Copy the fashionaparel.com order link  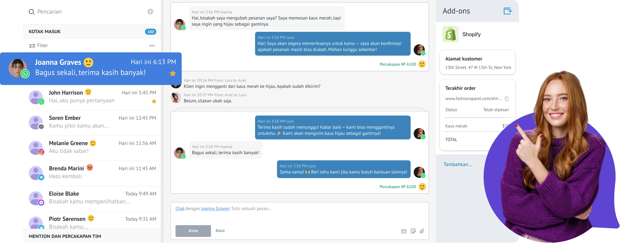click(507, 99)
